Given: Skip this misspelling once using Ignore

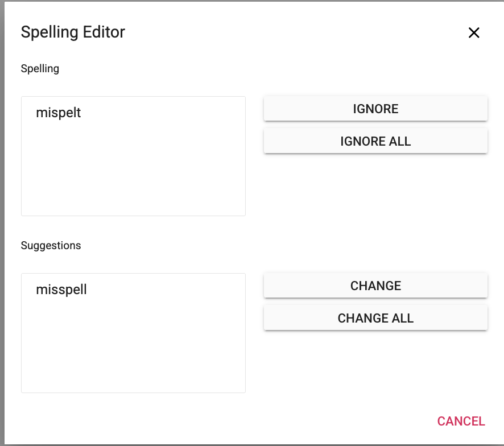Looking at the screenshot, I should tap(375, 109).
